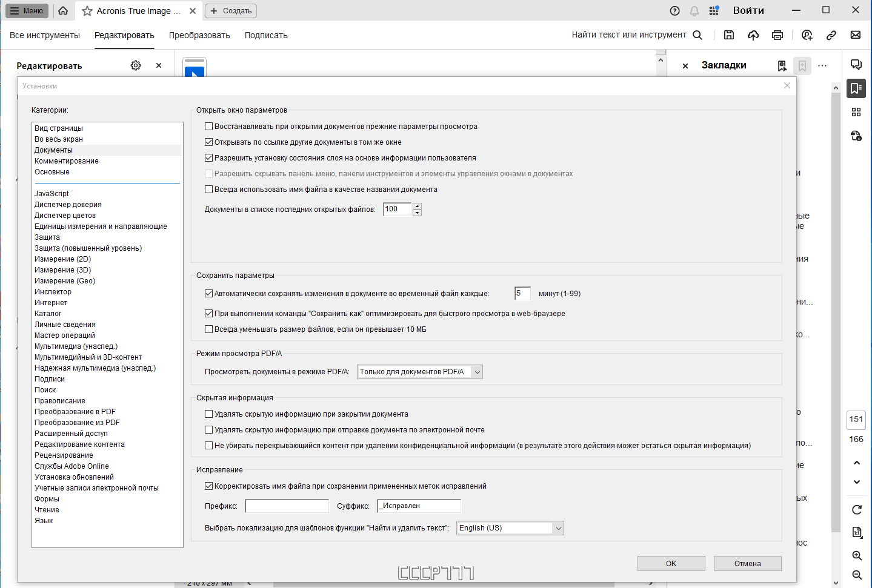Go to the previous page arrow

857,463
